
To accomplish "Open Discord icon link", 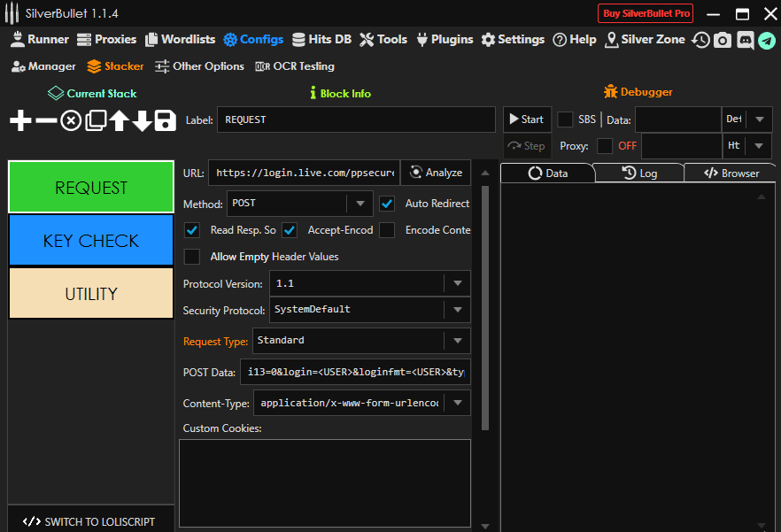I will (x=746, y=40).
